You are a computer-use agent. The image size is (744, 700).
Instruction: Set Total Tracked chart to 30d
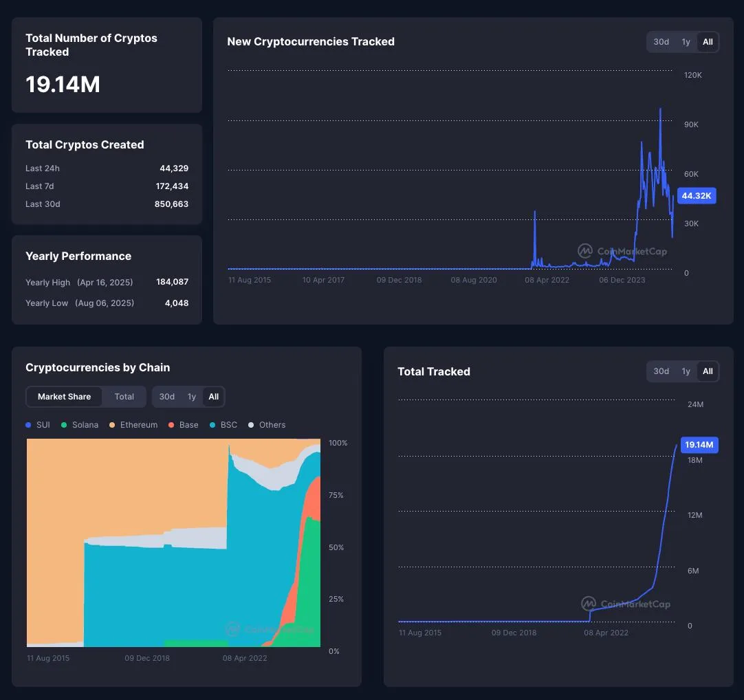661,371
